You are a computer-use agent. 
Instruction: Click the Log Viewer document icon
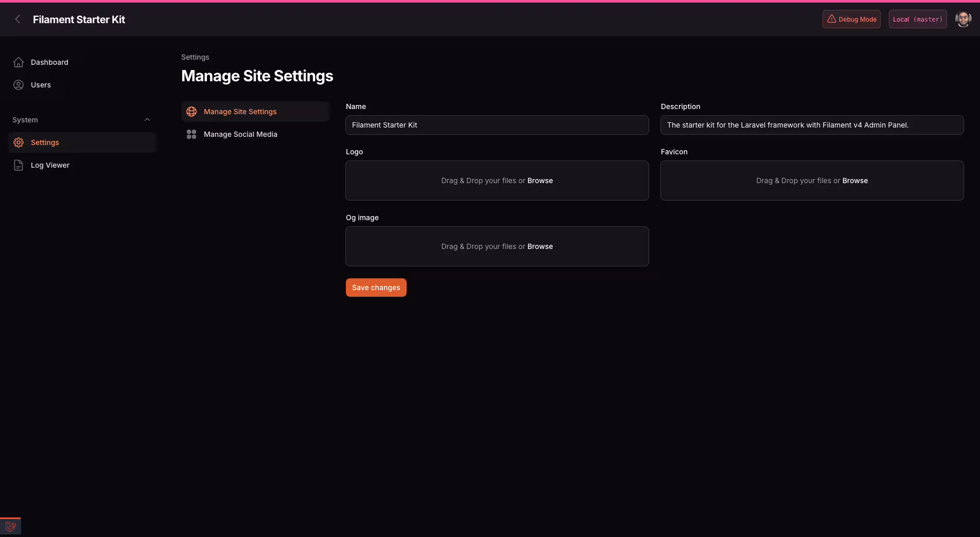point(19,165)
